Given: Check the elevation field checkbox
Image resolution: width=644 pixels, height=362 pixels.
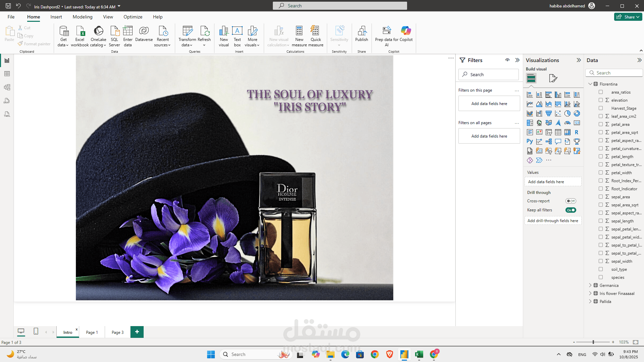Looking at the screenshot, I should [x=601, y=100].
